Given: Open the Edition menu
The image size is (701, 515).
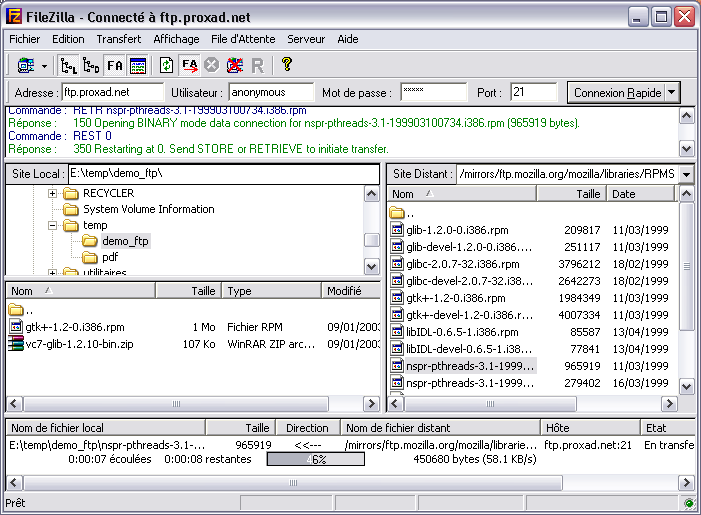Looking at the screenshot, I should [68, 39].
